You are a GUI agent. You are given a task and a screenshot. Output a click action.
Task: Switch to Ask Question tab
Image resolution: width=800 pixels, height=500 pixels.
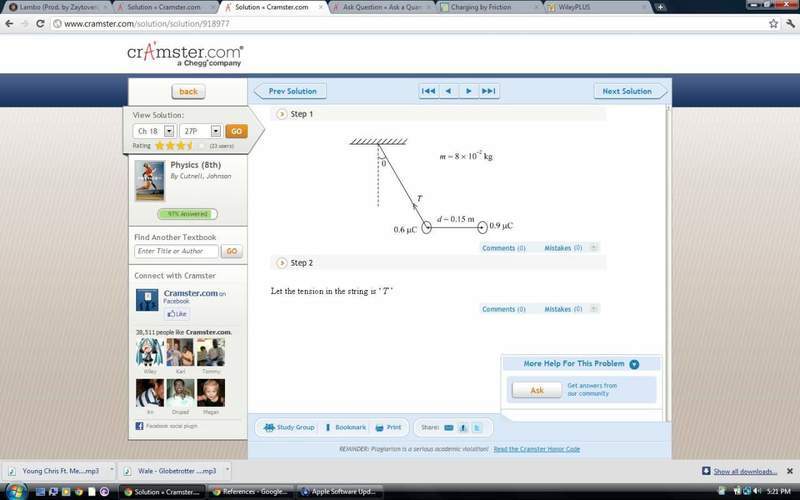[381, 7]
